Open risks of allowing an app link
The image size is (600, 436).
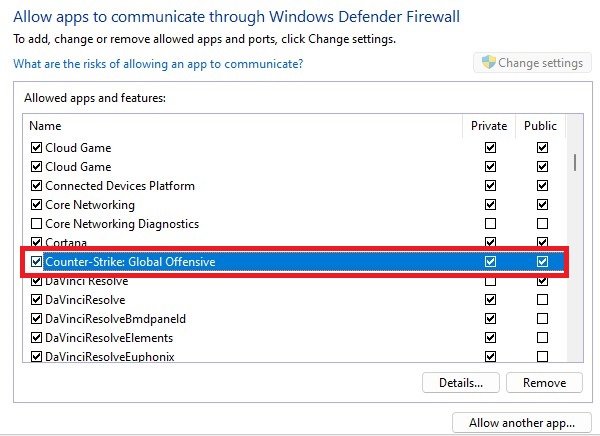tap(158, 64)
